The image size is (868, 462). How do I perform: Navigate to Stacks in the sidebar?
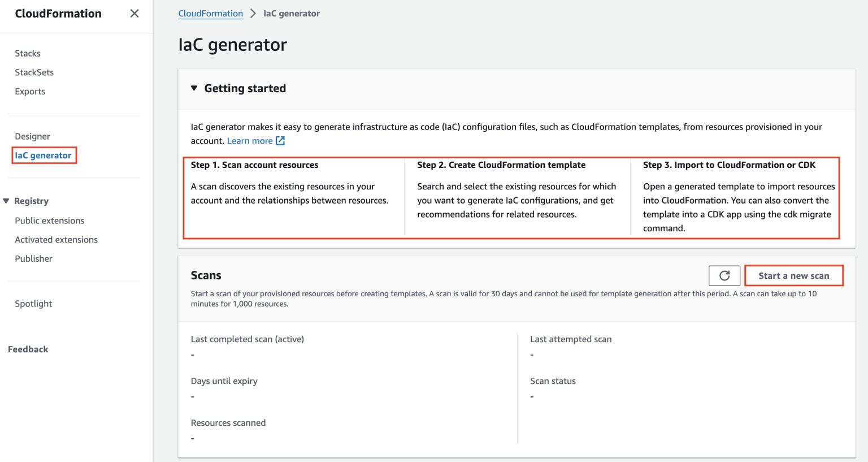pos(27,53)
